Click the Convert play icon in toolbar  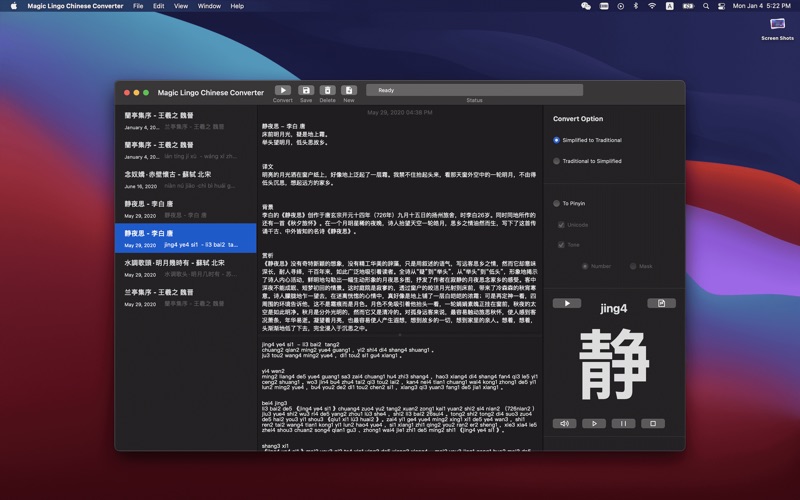283,90
